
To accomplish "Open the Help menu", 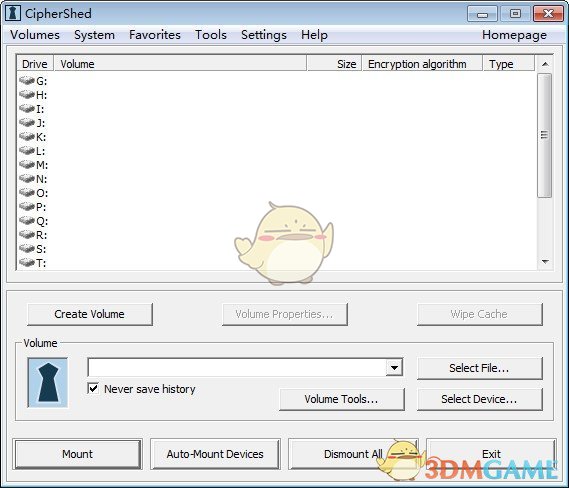I will point(314,35).
